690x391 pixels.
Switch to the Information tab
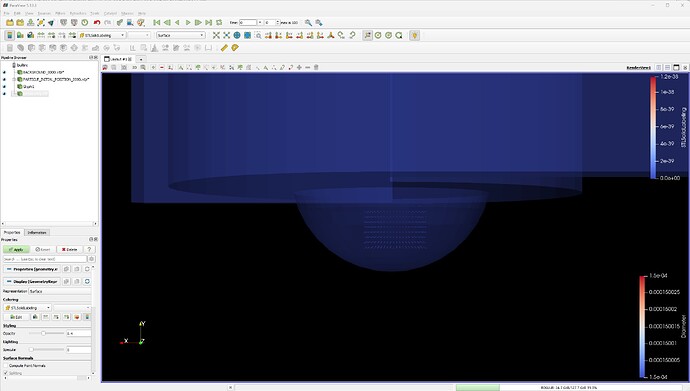click(37, 232)
